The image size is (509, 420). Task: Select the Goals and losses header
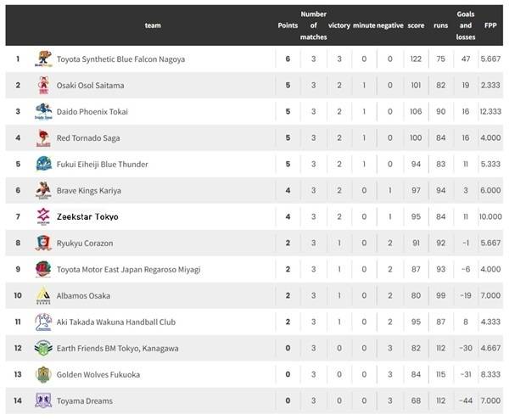[466, 25]
